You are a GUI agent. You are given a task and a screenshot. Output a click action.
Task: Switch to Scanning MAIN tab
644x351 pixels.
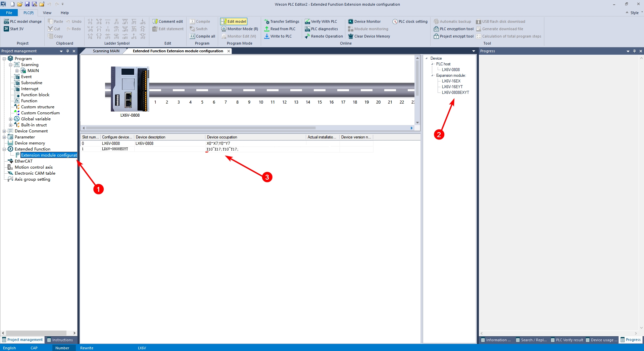click(x=106, y=51)
